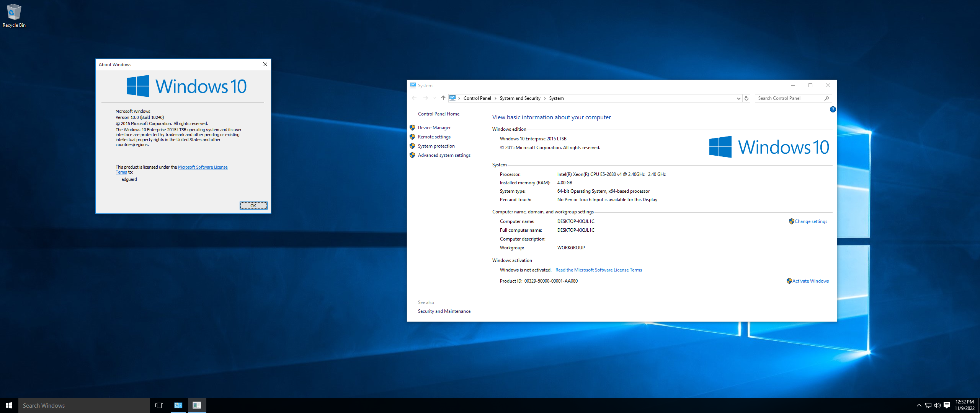Expand the chevron after System and Security
The width and height of the screenshot is (980, 413).
click(x=545, y=98)
